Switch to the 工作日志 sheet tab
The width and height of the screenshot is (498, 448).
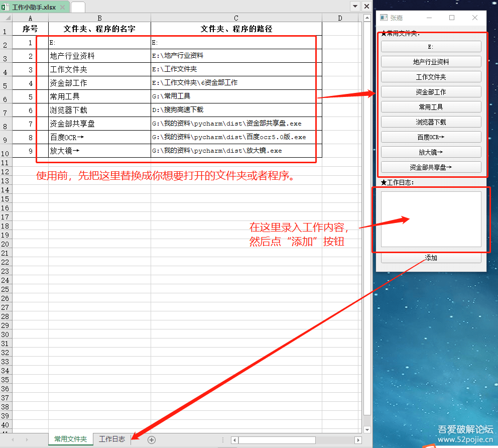(x=112, y=438)
